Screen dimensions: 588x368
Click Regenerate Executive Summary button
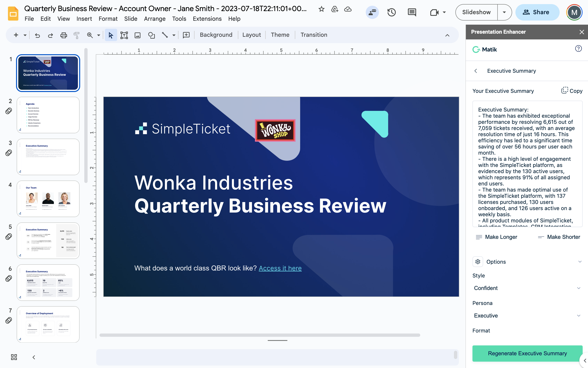527,353
